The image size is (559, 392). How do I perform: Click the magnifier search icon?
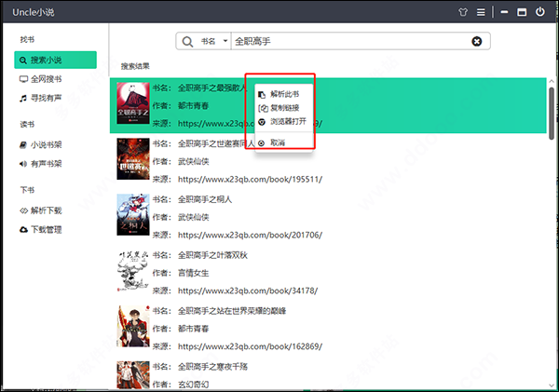pos(189,41)
